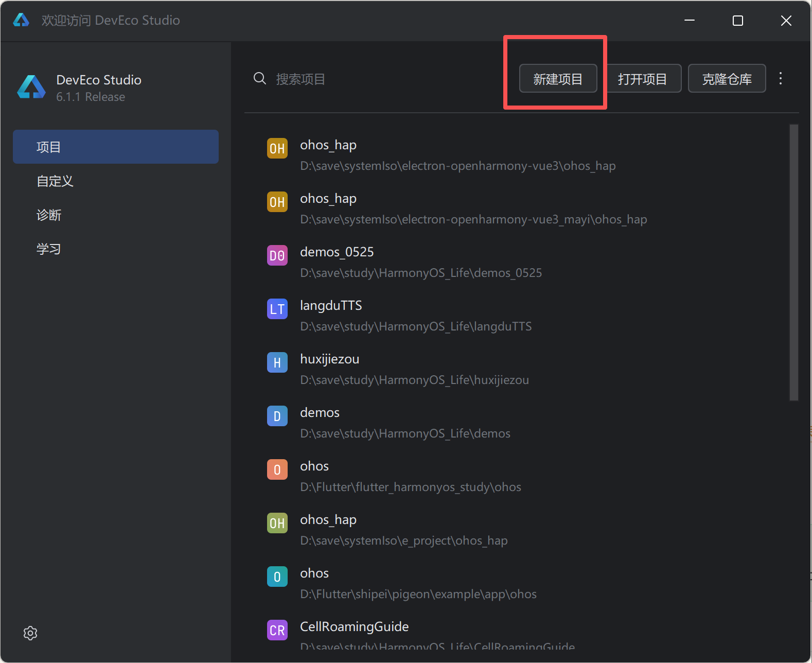Open the three-dot more options menu

781,78
